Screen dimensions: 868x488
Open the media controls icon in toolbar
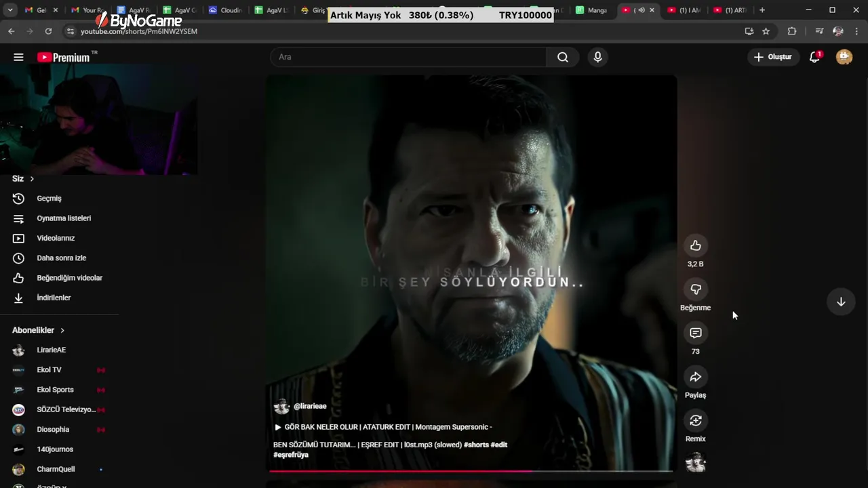(819, 31)
